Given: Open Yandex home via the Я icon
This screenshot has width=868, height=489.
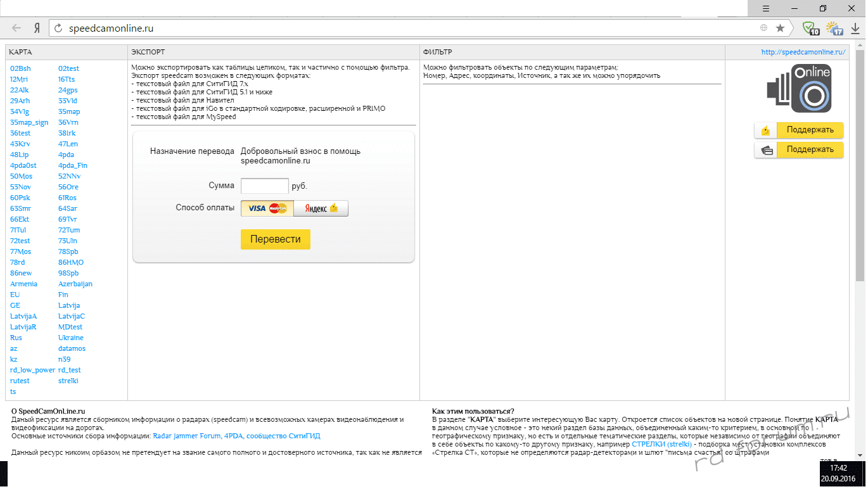Looking at the screenshot, I should [37, 28].
